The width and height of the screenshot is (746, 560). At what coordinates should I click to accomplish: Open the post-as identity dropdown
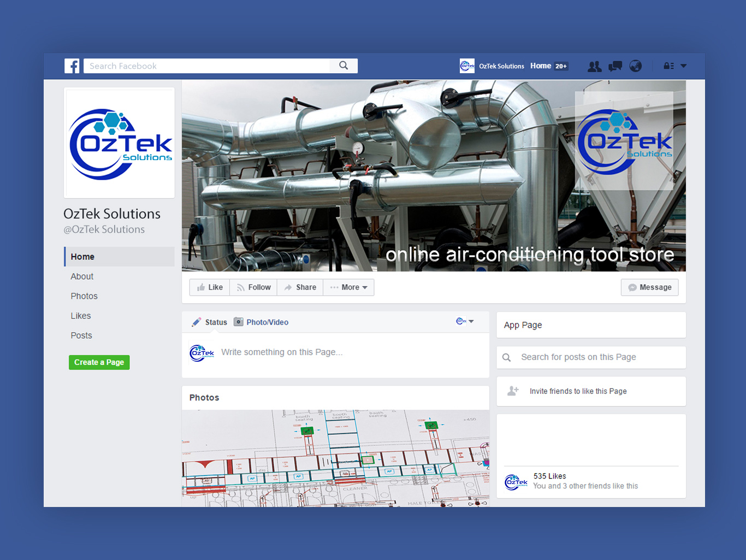click(x=465, y=321)
